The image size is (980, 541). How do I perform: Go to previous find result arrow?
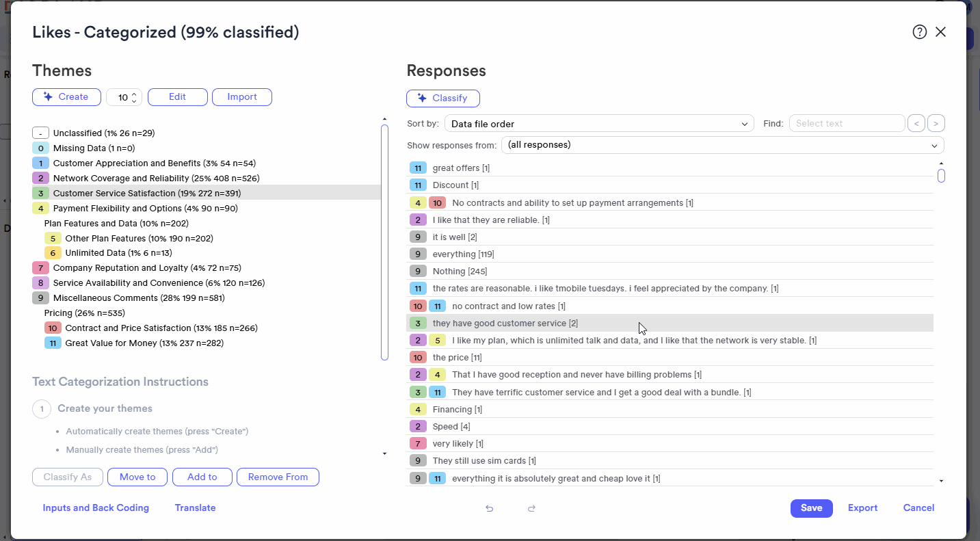coord(916,124)
